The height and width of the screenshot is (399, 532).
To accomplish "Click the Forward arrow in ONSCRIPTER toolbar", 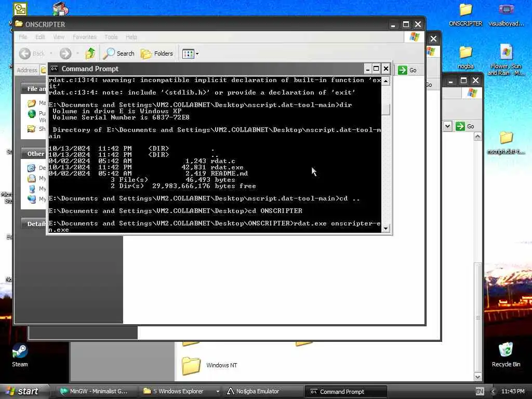I will (x=65, y=54).
